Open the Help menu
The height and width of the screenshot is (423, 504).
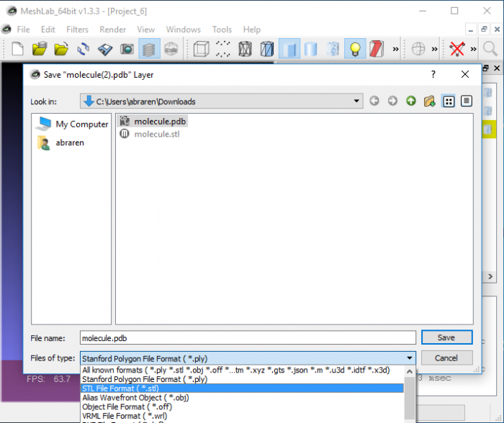[252, 29]
